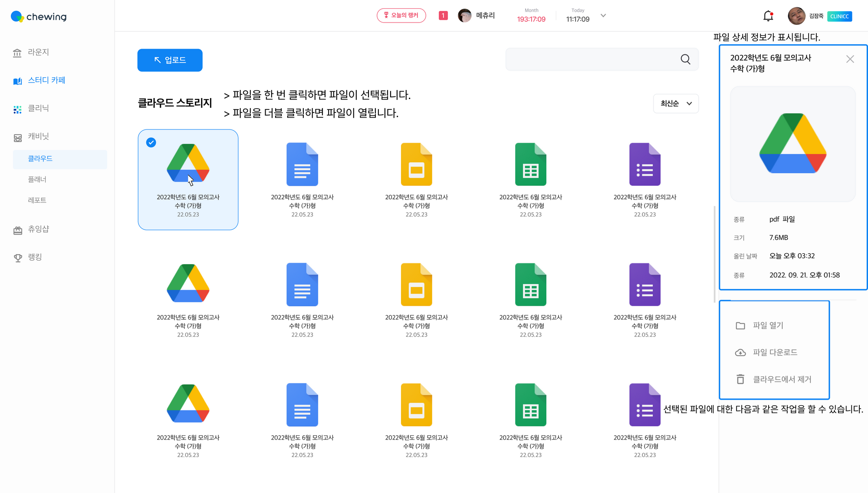Click the CLINICC badge

(x=839, y=17)
